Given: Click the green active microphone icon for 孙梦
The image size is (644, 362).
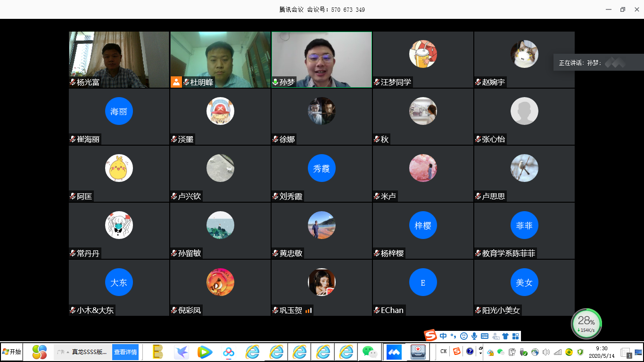Looking at the screenshot, I should coord(275,82).
